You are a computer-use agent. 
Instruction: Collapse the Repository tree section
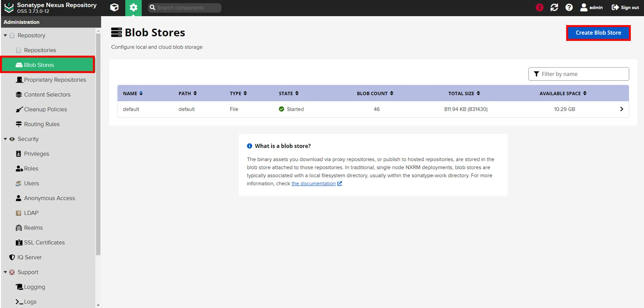5,35
